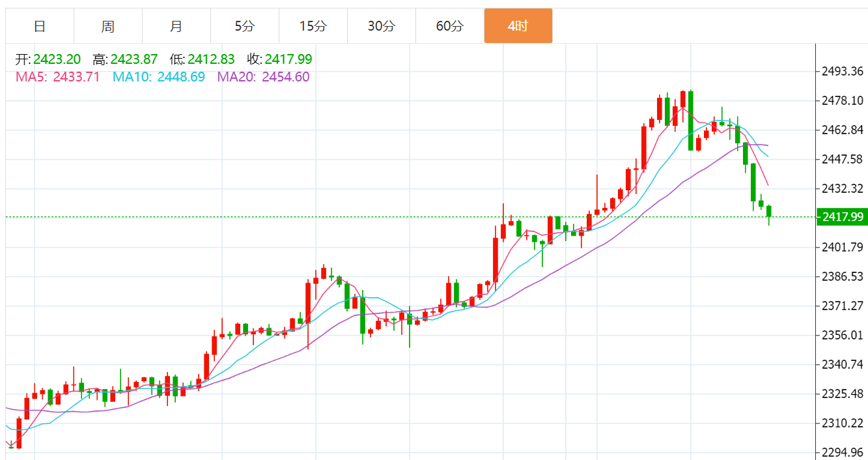Click the 2478.10 price axis label
Viewport: 868px width, 460px height.
coord(842,100)
